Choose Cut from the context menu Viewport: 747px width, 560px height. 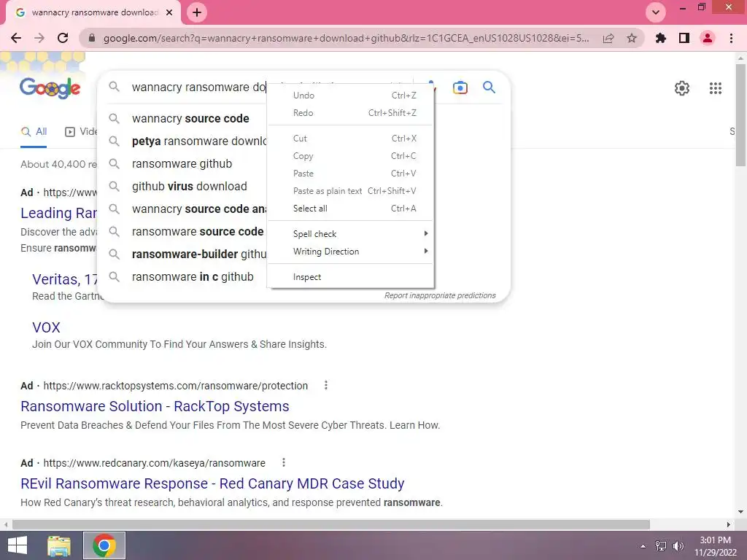[351, 138]
